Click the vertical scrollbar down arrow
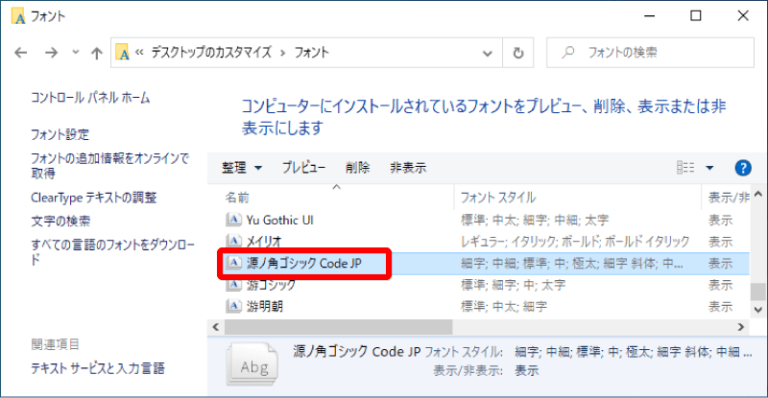Screen dimensions: 768x398 pyautogui.click(x=759, y=310)
